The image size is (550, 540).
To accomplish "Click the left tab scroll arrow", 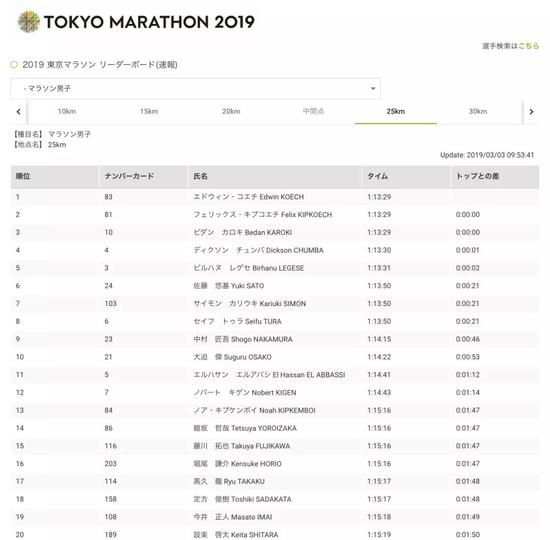I will tap(19, 112).
